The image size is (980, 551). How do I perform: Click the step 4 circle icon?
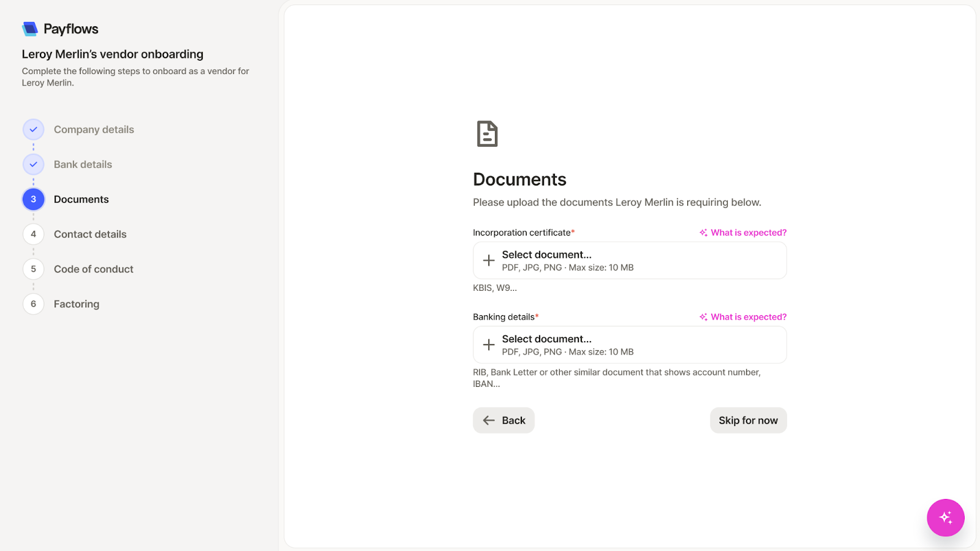(x=34, y=234)
